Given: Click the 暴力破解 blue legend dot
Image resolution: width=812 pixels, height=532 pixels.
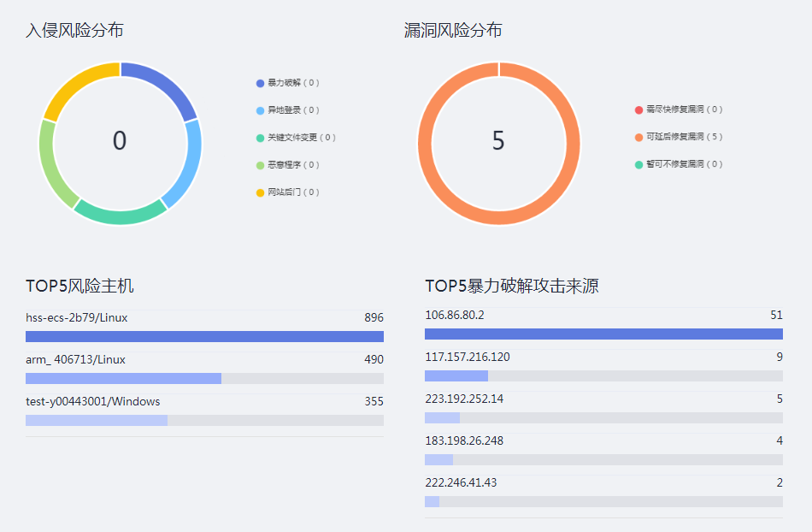Looking at the screenshot, I should [x=261, y=83].
